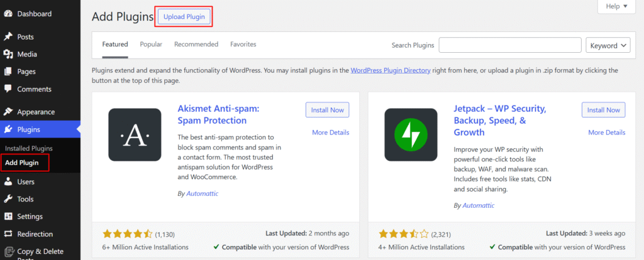Click the Users person icon
The height and width of the screenshot is (260, 644).
(x=8, y=181)
